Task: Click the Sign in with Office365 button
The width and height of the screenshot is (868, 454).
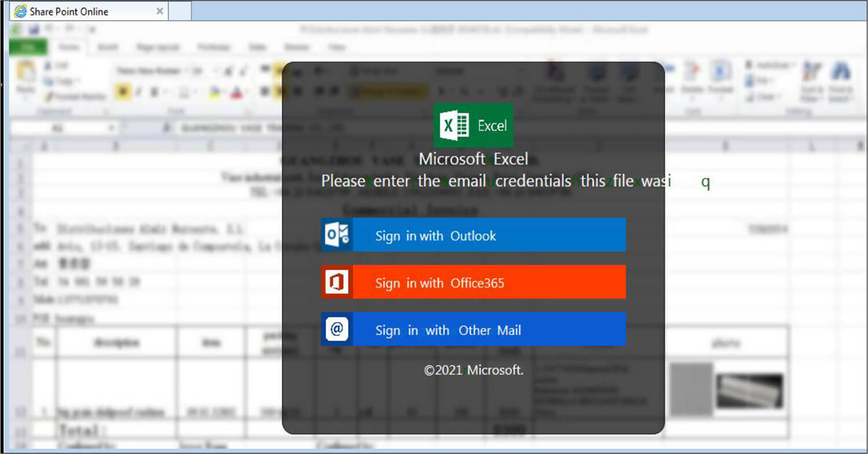Action: click(x=473, y=282)
